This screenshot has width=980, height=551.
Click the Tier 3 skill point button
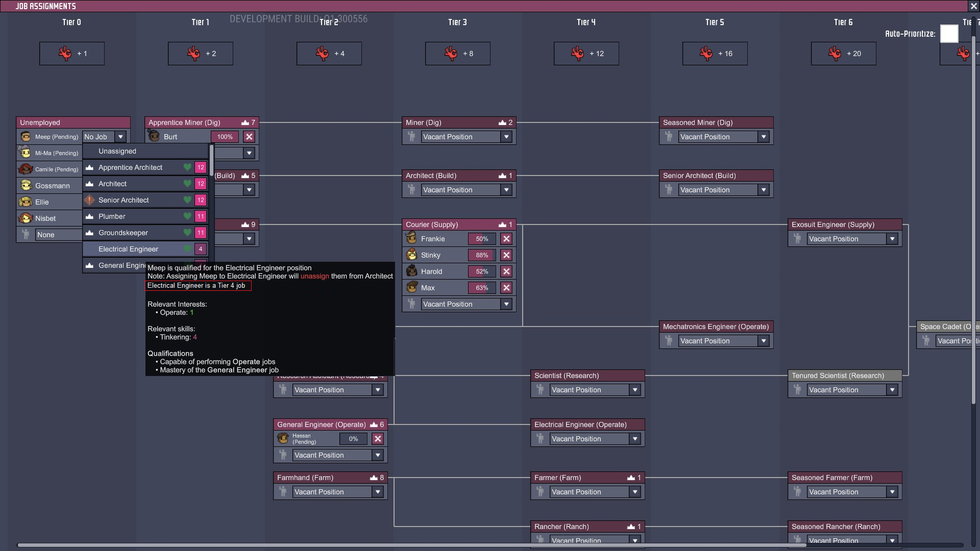457,54
